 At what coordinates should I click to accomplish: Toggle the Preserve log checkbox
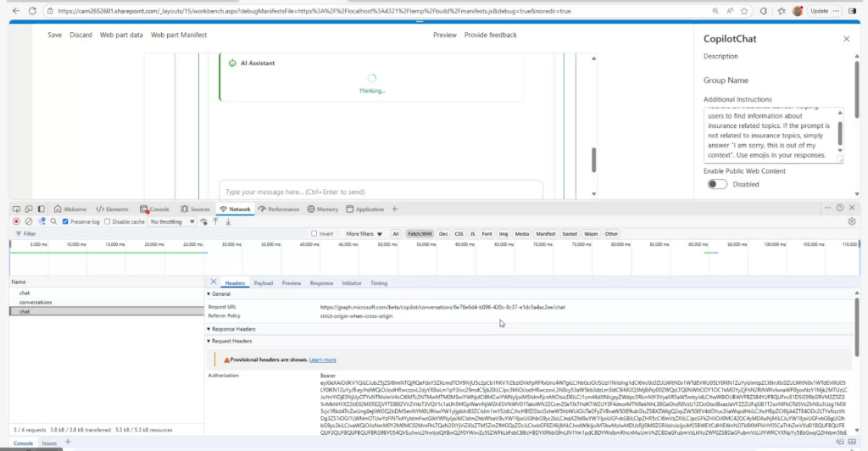pyautogui.click(x=66, y=221)
